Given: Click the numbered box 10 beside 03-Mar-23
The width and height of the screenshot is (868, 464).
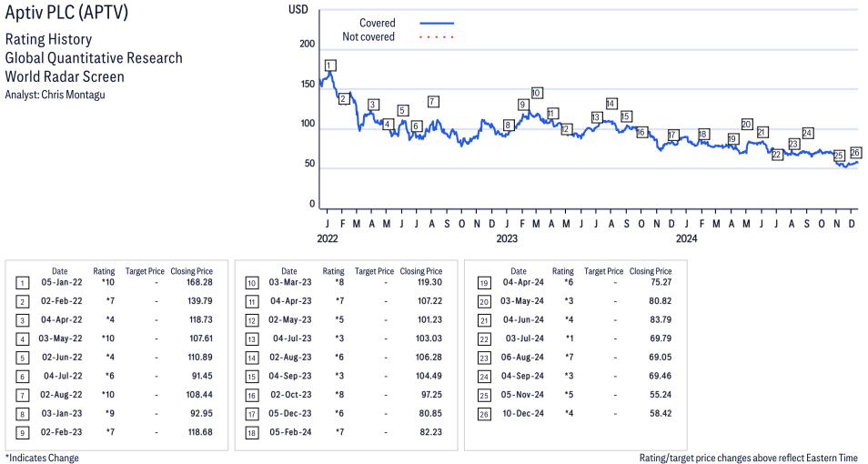Looking at the screenshot, I should click(x=250, y=283).
